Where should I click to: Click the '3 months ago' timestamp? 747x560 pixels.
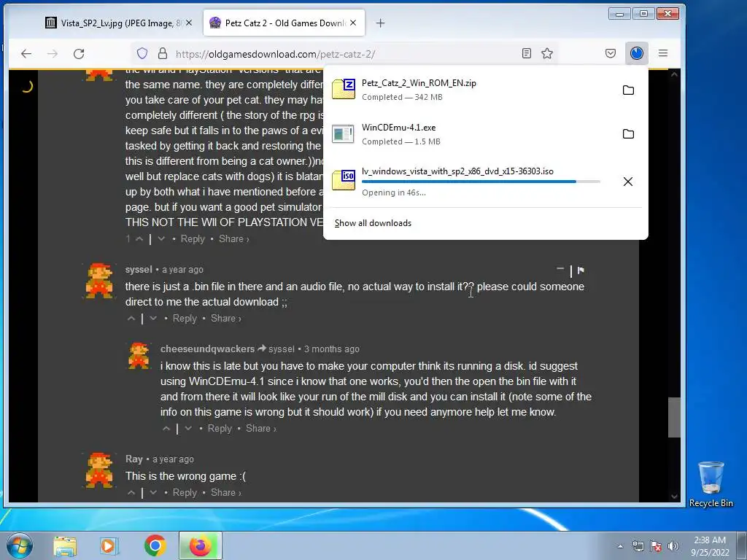click(x=332, y=349)
